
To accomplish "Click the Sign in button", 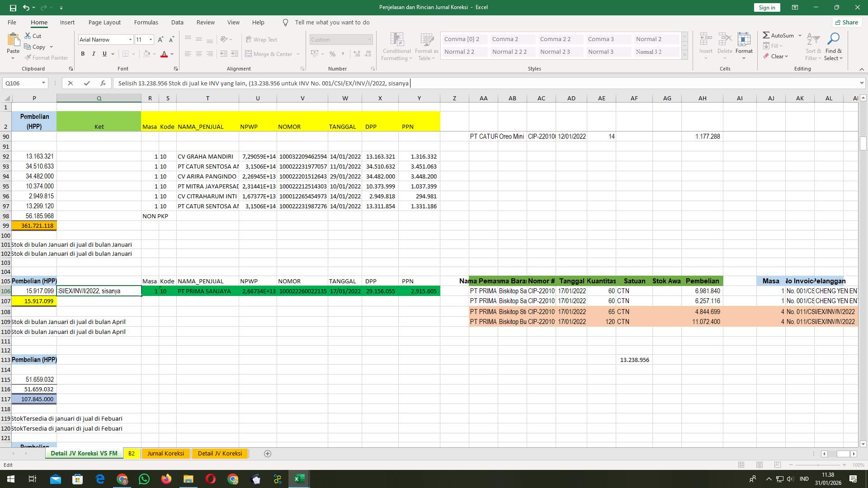I will 766,7.
